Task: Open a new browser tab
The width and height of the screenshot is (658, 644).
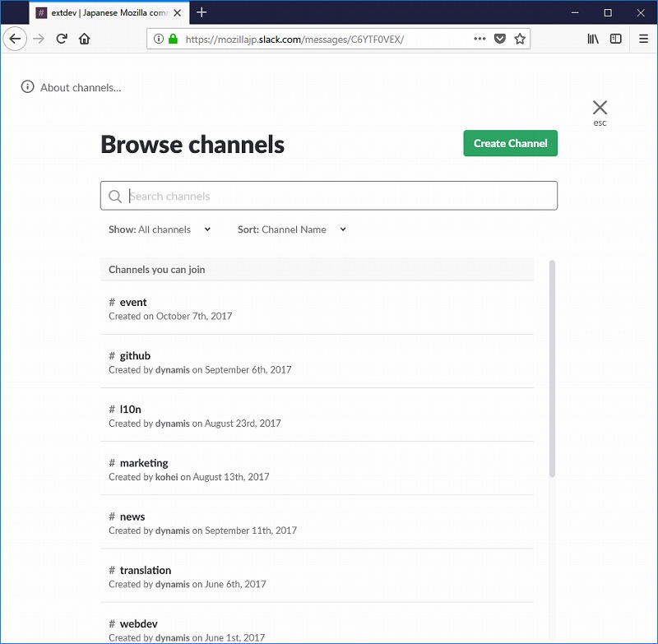Action: 202,12
